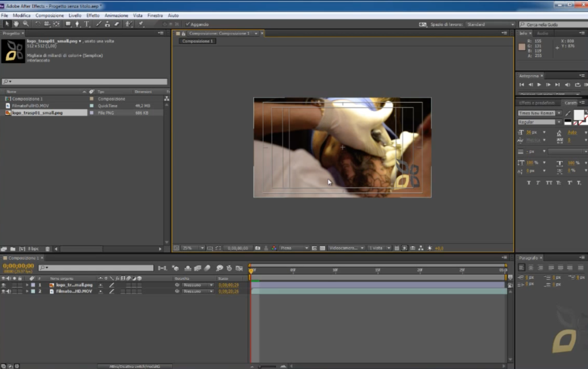Select the Eraser tool
Screen dimensions: 588x369
pyautogui.click(x=117, y=24)
